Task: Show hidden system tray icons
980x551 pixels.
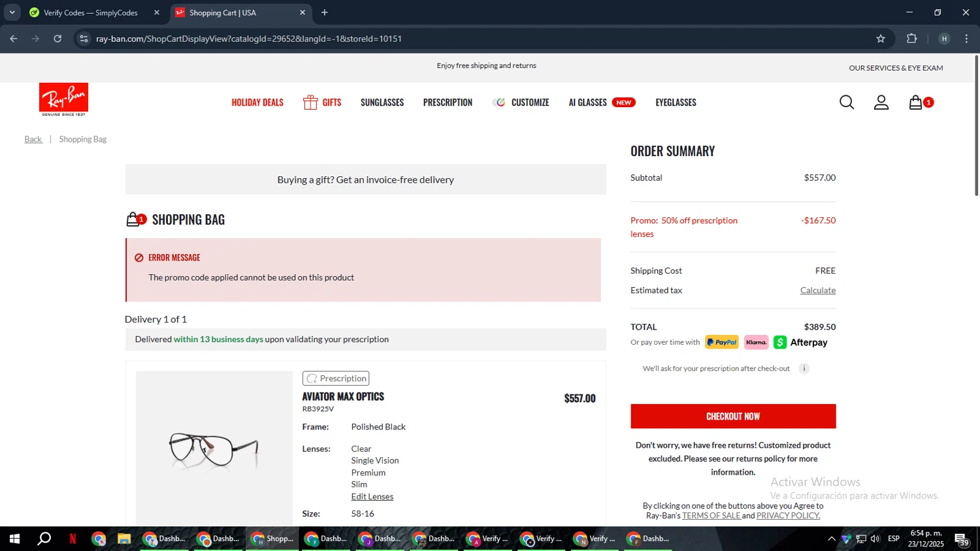Action: pos(831,539)
